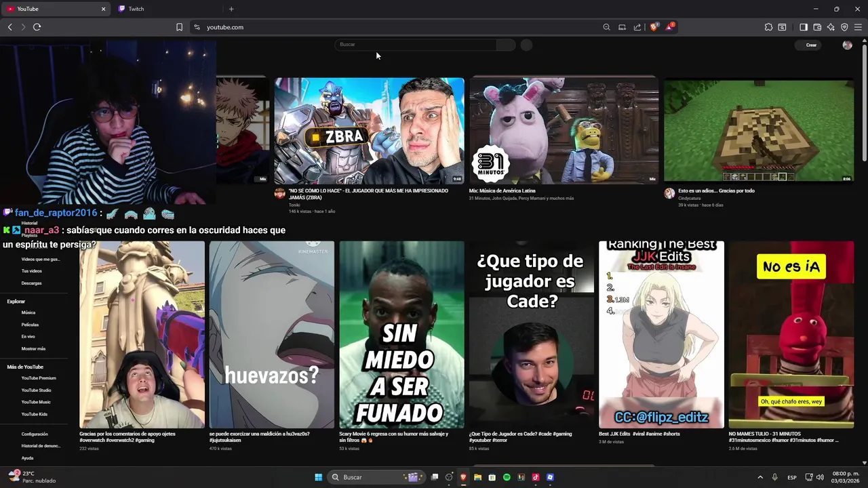
Task: Open En vivo under Explorar
Action: pos(28,336)
